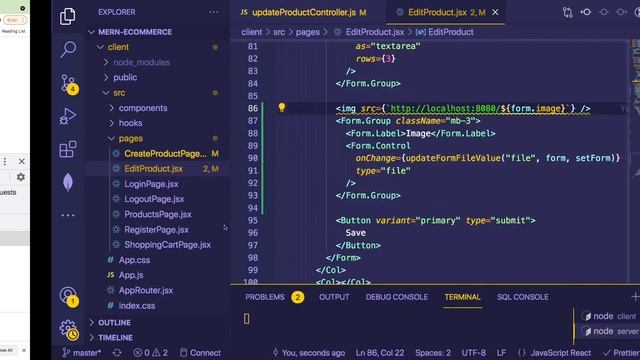Open AppRouter.jsx file
Image resolution: width=640 pixels, height=360 pixels.
146,291
